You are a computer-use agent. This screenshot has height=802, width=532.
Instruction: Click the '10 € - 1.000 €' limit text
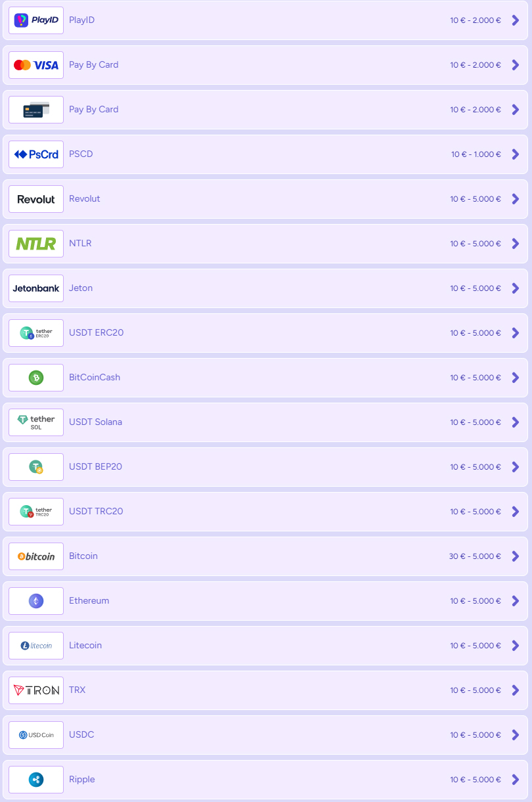click(x=476, y=154)
